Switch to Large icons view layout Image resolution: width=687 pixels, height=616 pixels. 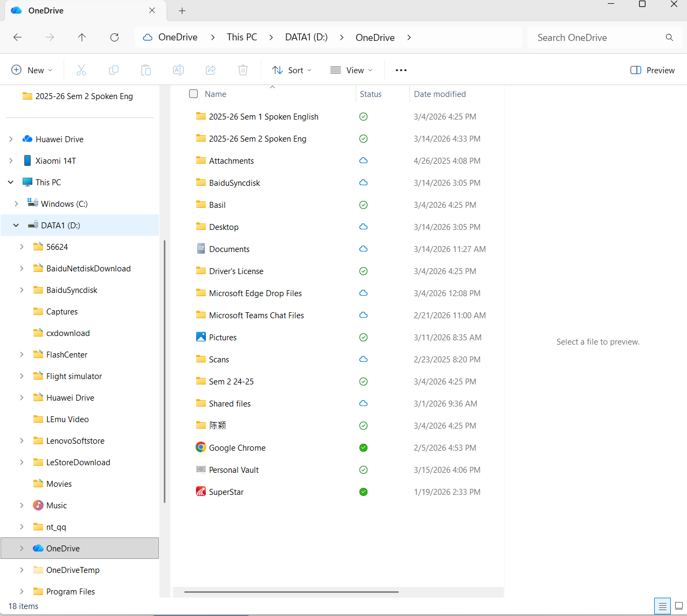pos(679,606)
